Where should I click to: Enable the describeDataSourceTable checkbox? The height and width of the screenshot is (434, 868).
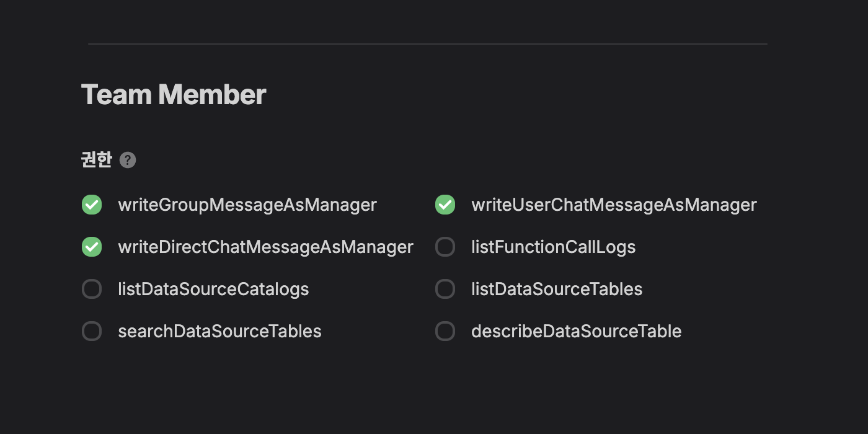[x=445, y=331]
